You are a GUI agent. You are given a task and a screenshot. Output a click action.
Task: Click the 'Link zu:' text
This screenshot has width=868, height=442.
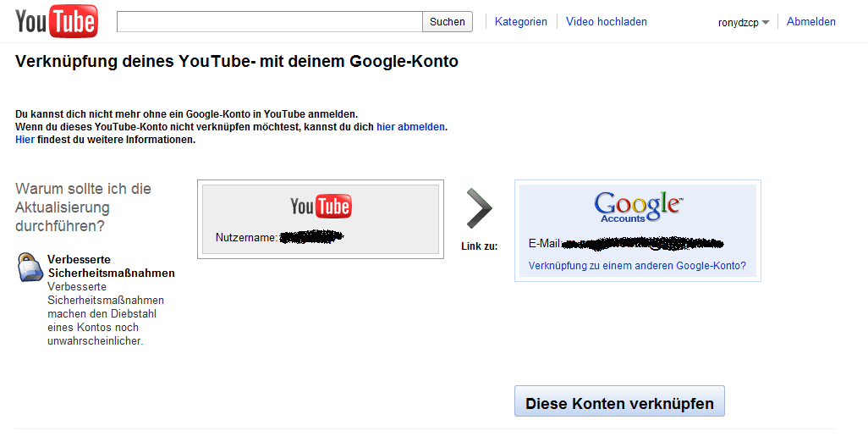coord(480,246)
